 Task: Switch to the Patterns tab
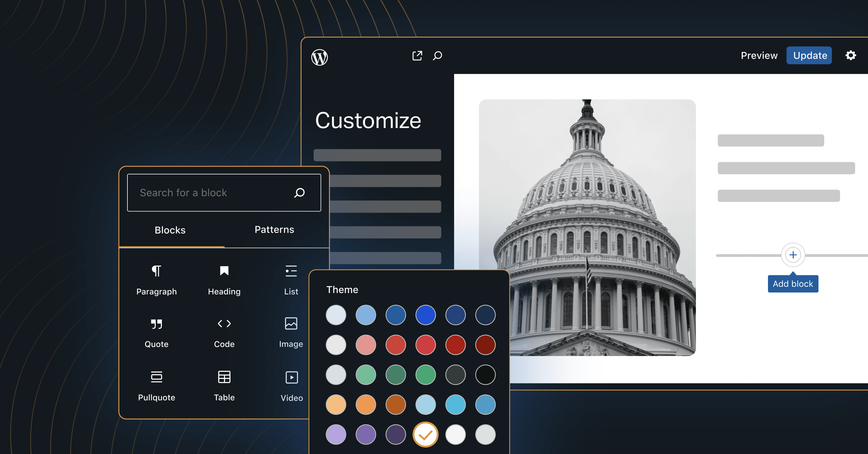[x=274, y=230]
